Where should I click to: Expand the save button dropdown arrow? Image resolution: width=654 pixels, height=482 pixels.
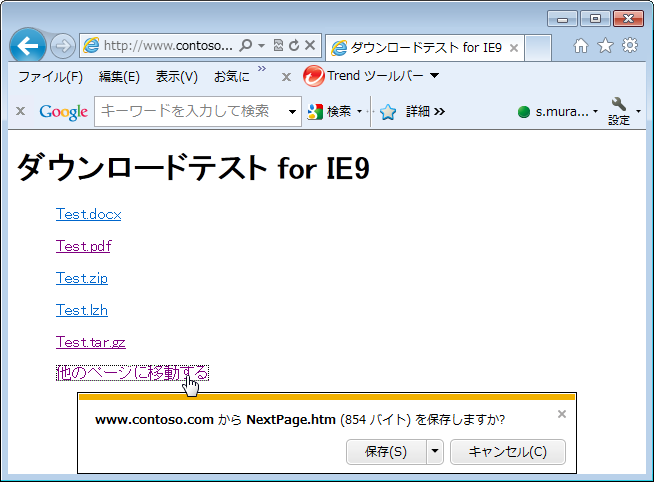coord(435,452)
